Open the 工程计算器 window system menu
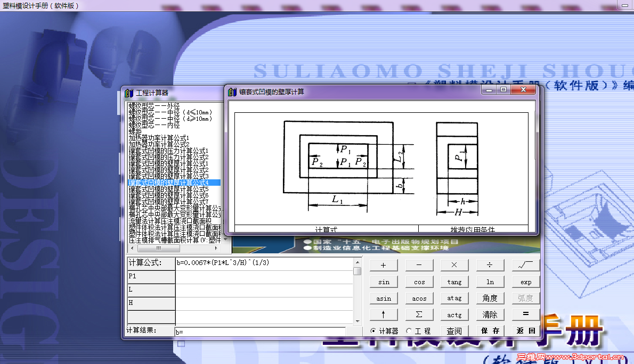Viewport: 634px width, 364px height. [128, 92]
